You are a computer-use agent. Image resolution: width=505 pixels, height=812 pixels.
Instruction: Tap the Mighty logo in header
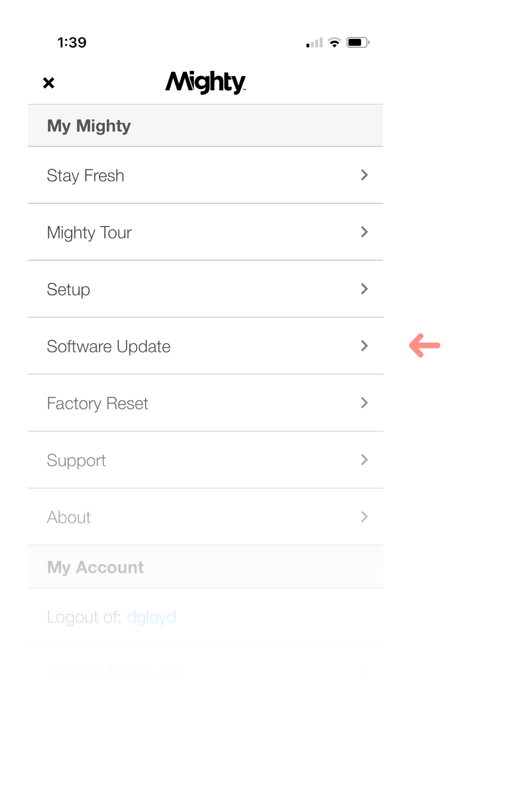pos(206,82)
